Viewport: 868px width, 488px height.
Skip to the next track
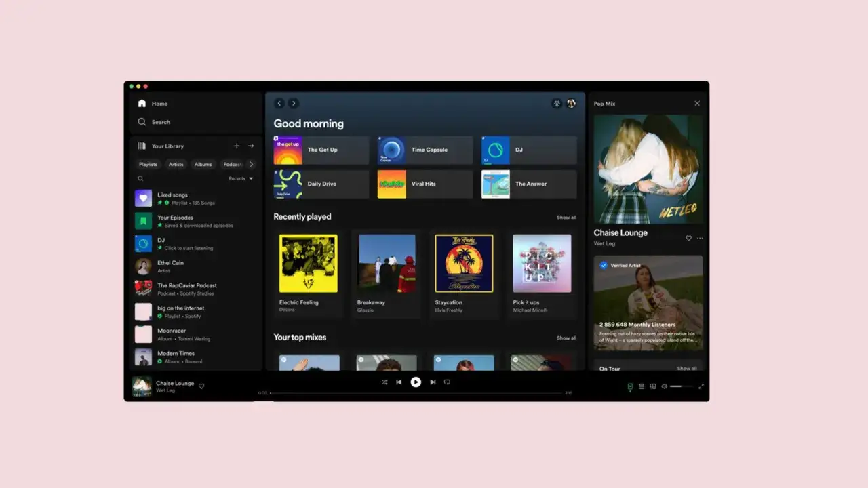tap(433, 382)
